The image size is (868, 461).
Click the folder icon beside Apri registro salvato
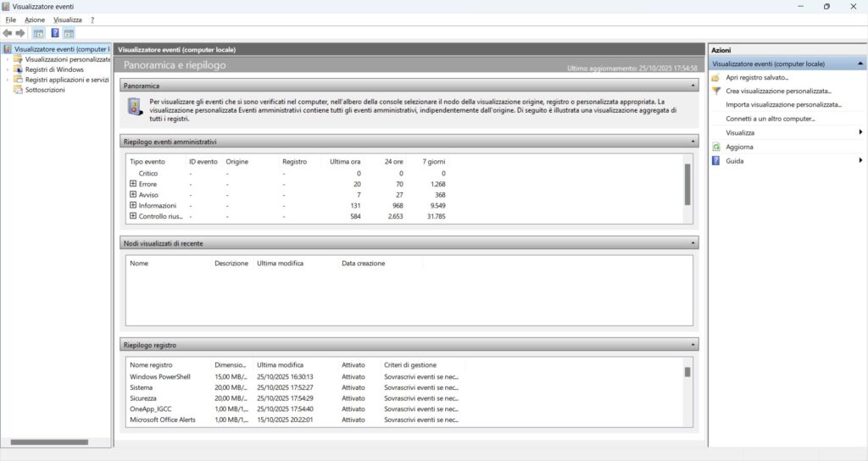[x=716, y=77]
